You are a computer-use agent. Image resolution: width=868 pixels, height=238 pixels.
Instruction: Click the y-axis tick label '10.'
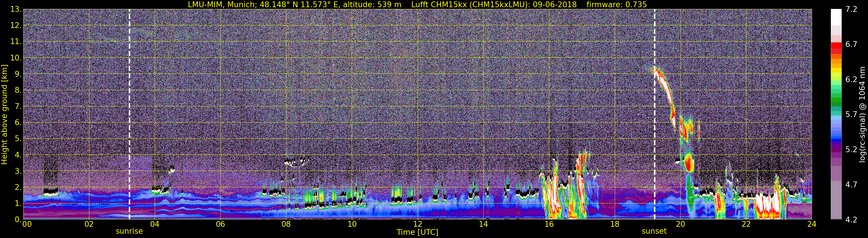click(16, 58)
